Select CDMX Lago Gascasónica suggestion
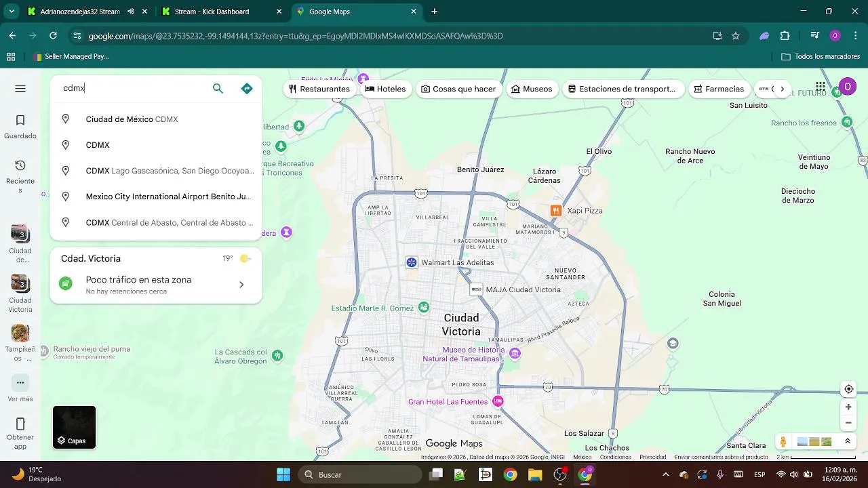This screenshot has height=488, width=868. click(156, 171)
